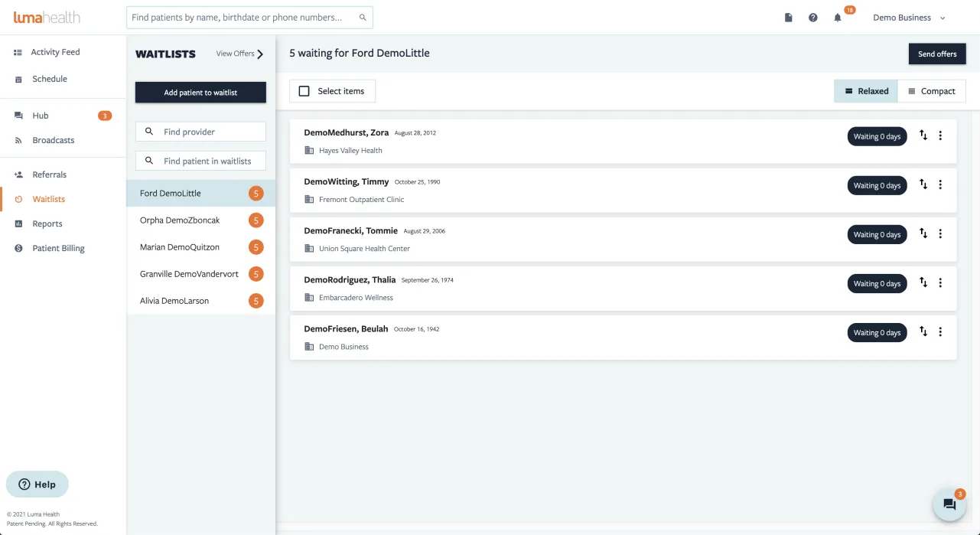Switch to Relaxed view
Image resolution: width=980 pixels, height=535 pixels.
(866, 91)
